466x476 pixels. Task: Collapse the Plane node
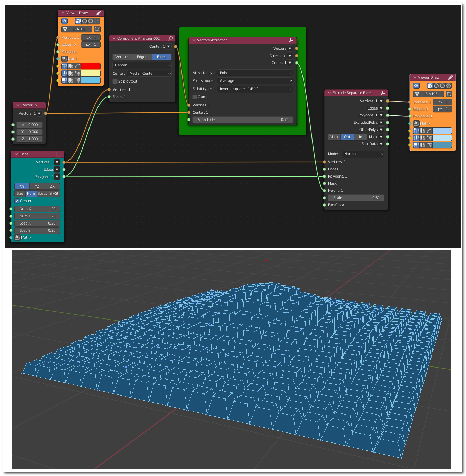click(16, 154)
